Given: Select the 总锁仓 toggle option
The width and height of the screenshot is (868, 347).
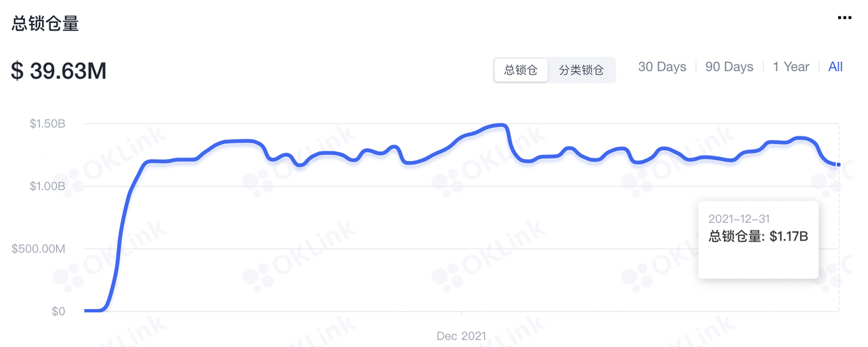Looking at the screenshot, I should click(521, 70).
